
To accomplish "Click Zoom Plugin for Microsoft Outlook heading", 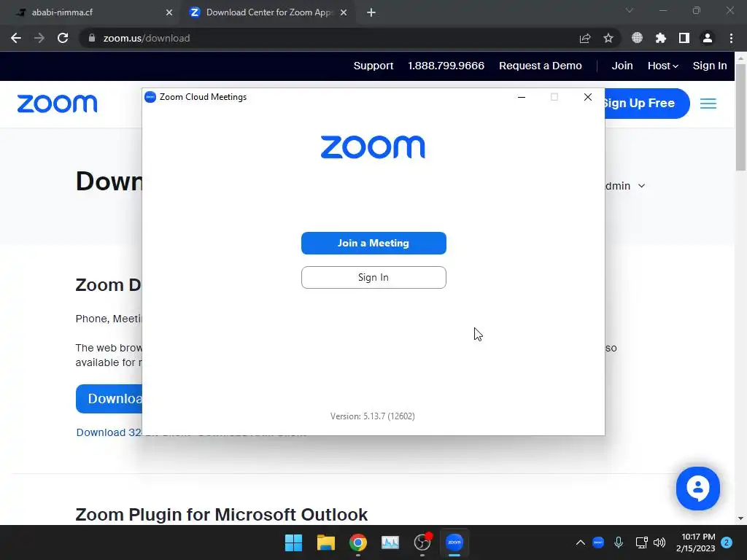I will pos(222,515).
